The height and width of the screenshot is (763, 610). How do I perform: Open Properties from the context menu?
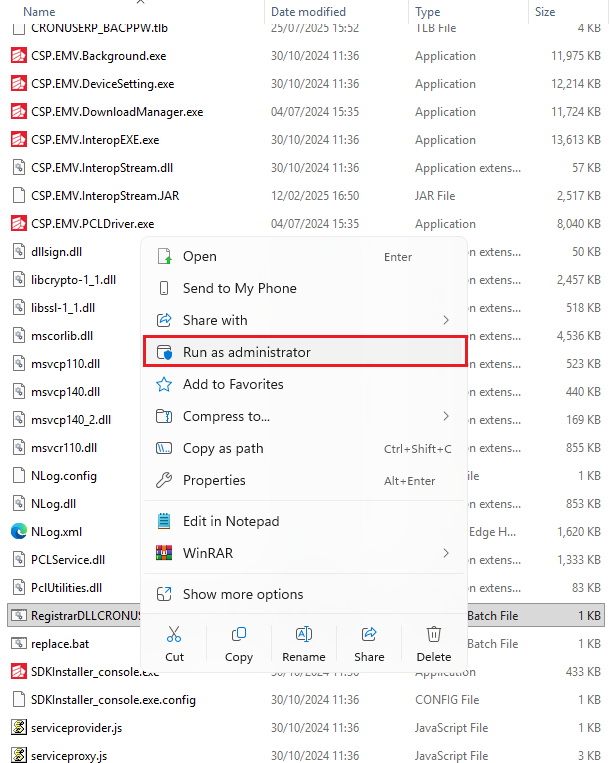[x=214, y=481]
